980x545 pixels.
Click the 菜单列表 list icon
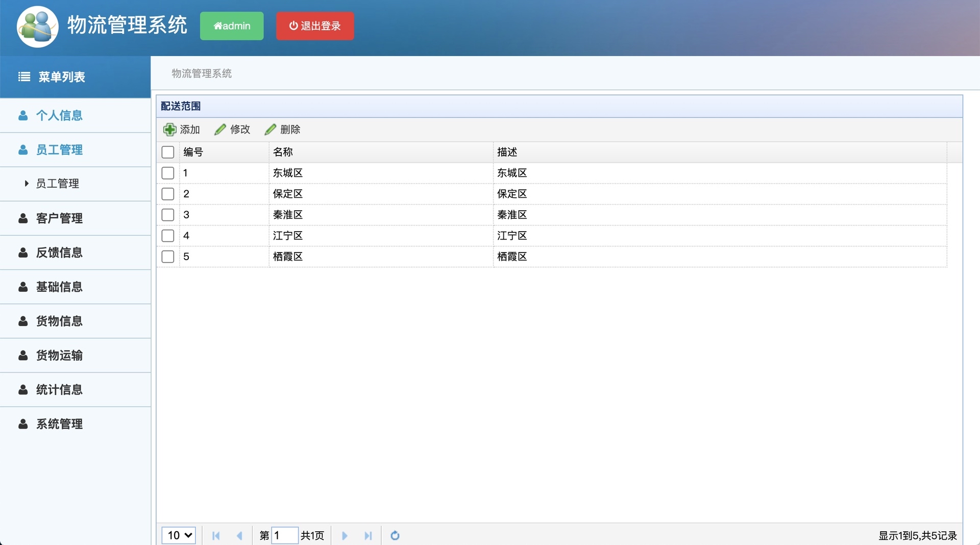[23, 77]
